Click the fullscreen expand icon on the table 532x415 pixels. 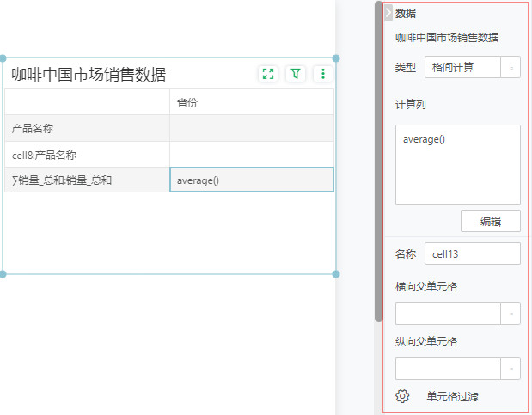[268, 74]
